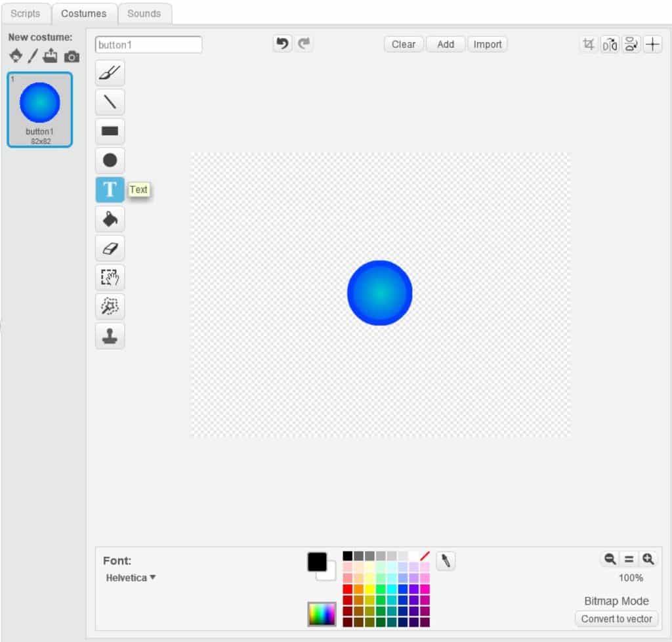
Task: Flip the costume left-right
Action: tap(610, 44)
